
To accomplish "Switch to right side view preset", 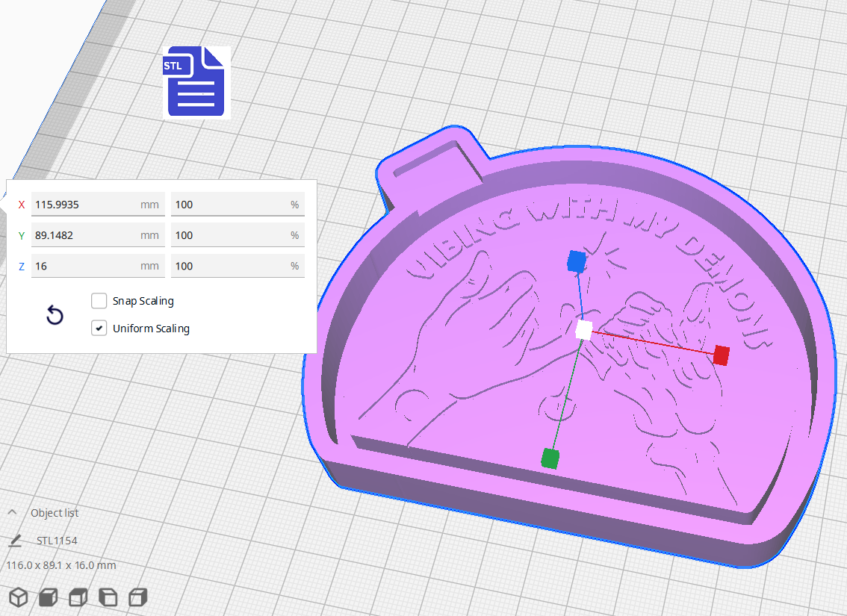I will pyautogui.click(x=137, y=597).
